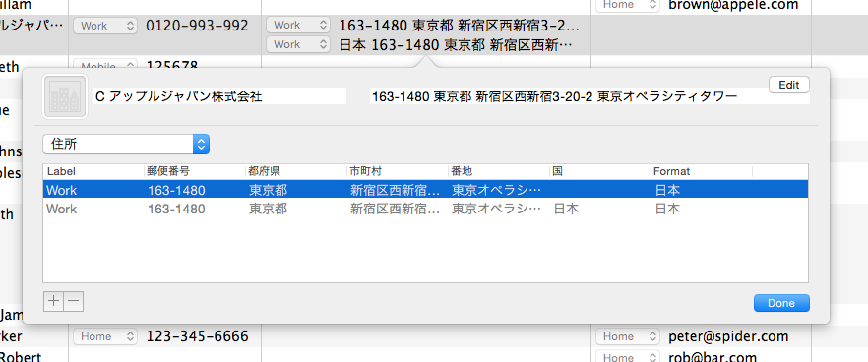Open Home dropdown beside brown@appele.com
Screen dimensions: 868x362
point(628,5)
